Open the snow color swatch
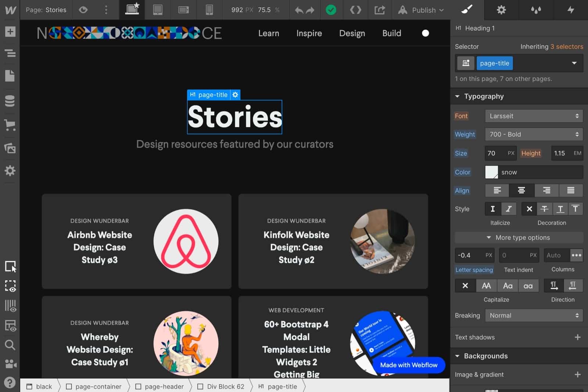This screenshot has width=588, height=392. click(492, 172)
